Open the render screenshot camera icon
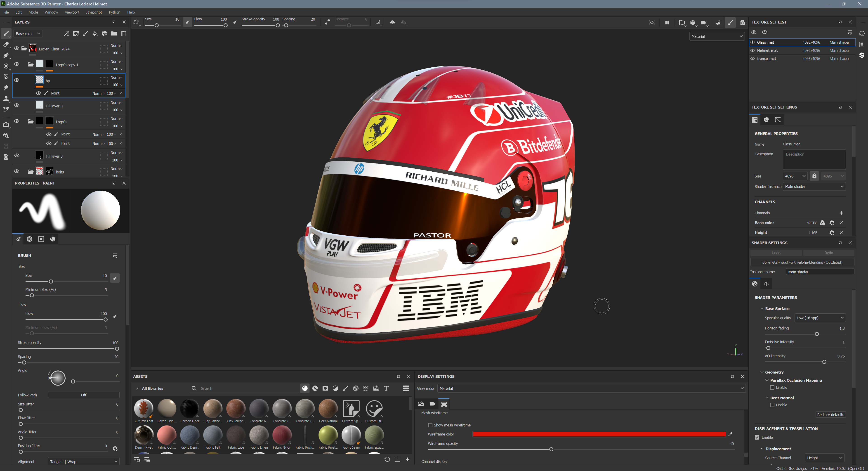 (x=742, y=23)
